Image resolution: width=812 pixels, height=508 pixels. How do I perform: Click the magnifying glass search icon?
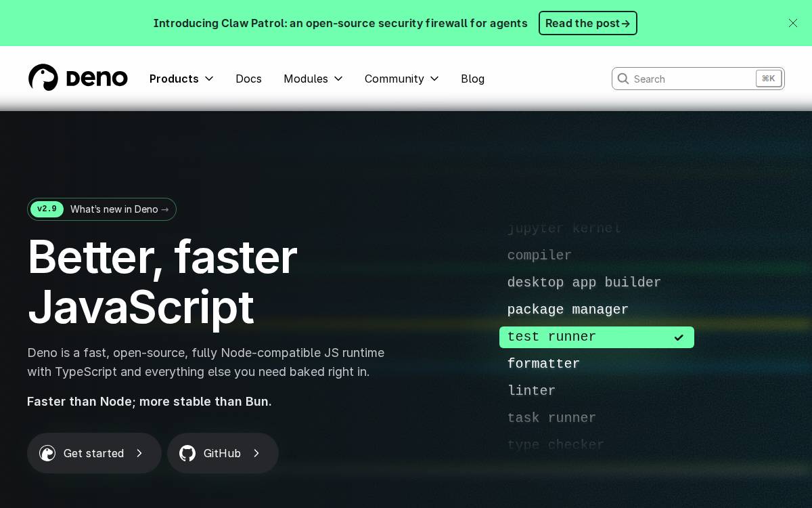pos(623,79)
